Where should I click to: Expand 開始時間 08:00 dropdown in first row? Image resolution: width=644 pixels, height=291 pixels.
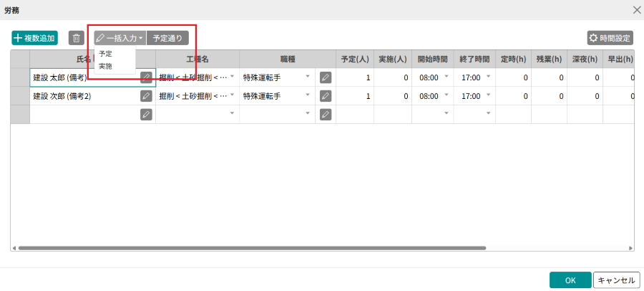447,77
